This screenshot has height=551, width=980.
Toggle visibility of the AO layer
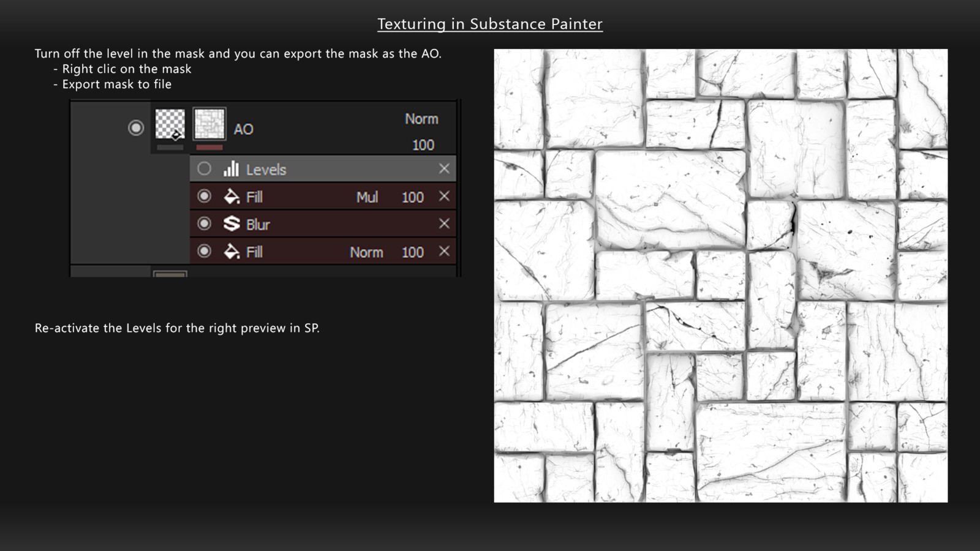[136, 128]
